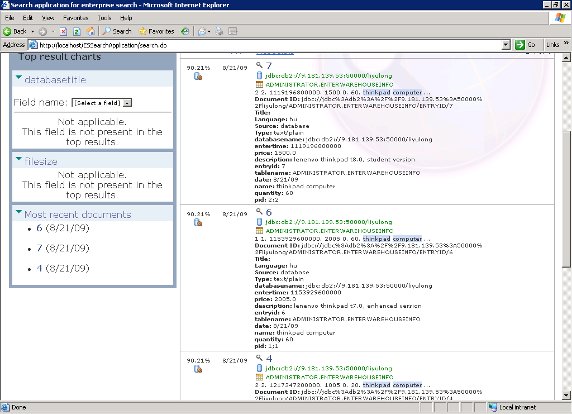Open ADMINISTRATOR.ENTERWAREHOUSEINFO link under result 7
Screen dimensions: 572x414
[329, 85]
